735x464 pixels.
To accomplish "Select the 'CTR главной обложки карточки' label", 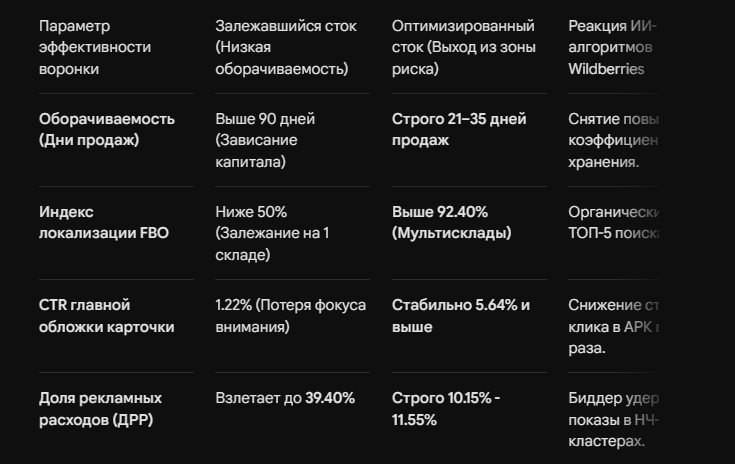I will [106, 316].
